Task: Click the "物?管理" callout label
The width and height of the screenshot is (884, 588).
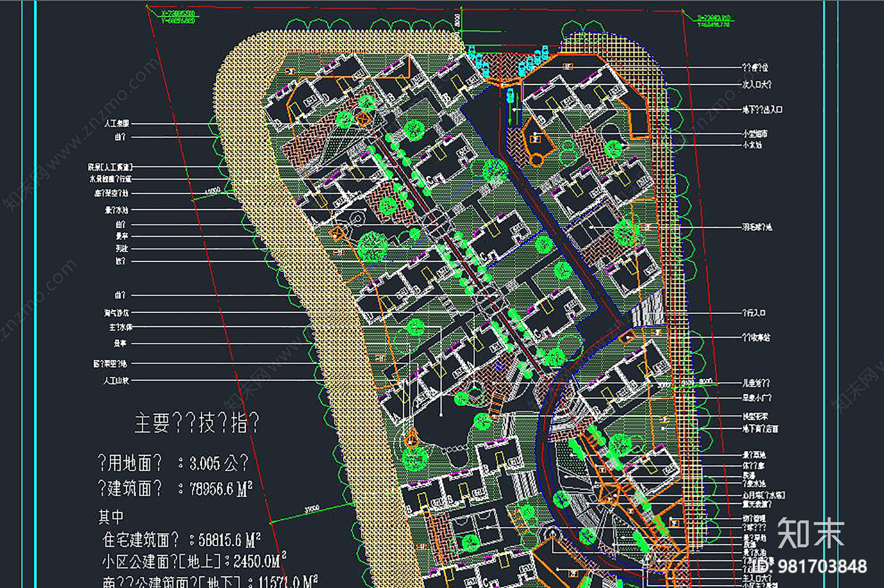Action: click(x=754, y=519)
